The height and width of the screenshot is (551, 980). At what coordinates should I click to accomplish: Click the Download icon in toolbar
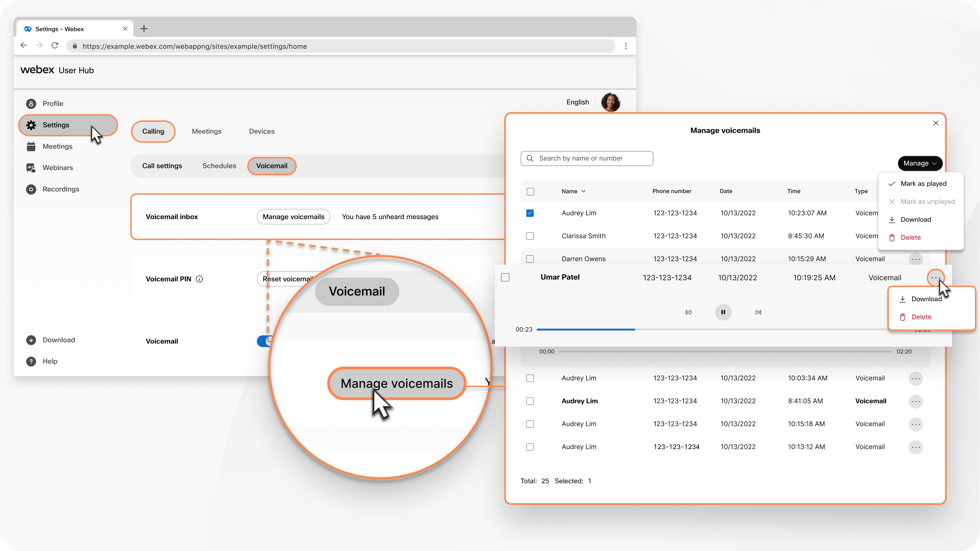pyautogui.click(x=31, y=339)
